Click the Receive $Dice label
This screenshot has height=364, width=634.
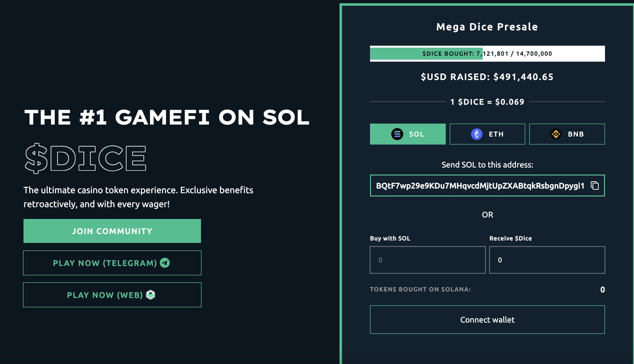click(x=510, y=238)
